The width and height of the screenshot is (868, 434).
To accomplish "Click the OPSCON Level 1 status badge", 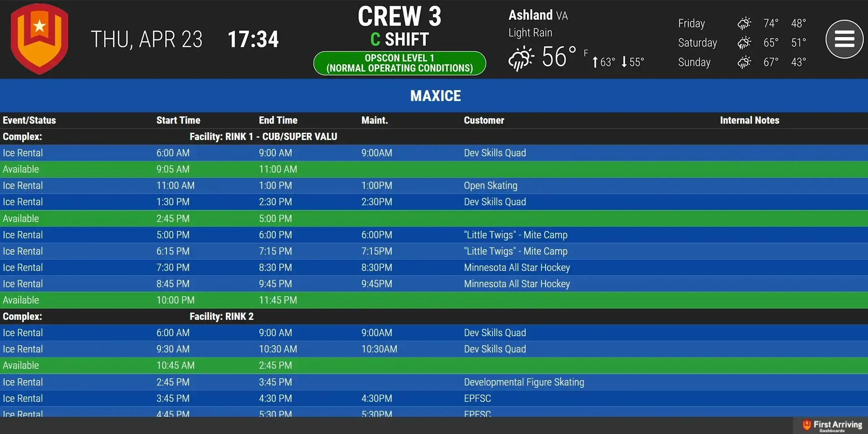I will tap(400, 63).
